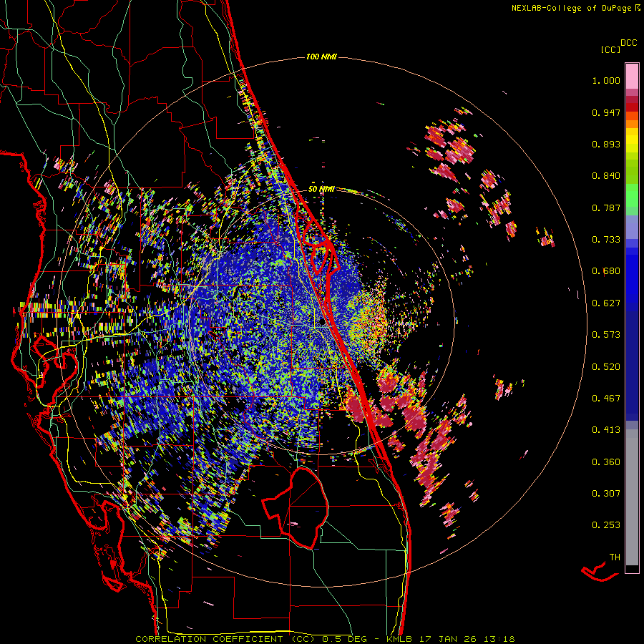
Task: Pick the gray color bar segment
Action: [632, 497]
